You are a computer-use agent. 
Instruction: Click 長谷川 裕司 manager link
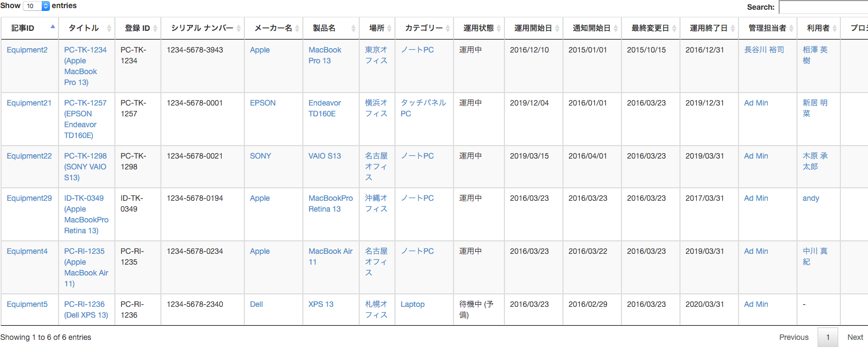click(764, 50)
